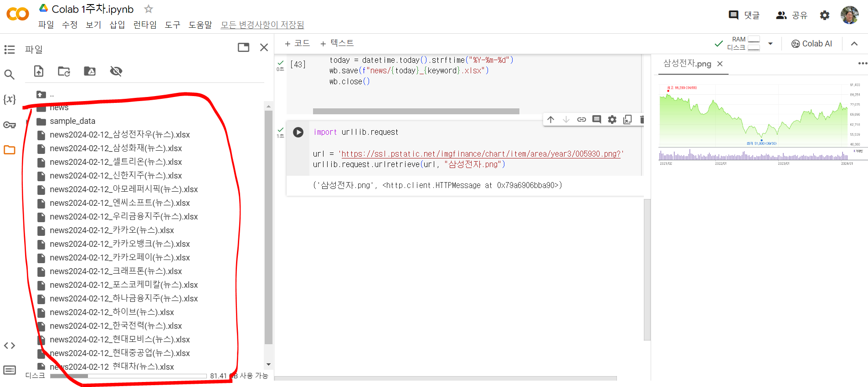Open the 보기 menu
The width and height of the screenshot is (868, 387).
pyautogui.click(x=93, y=25)
